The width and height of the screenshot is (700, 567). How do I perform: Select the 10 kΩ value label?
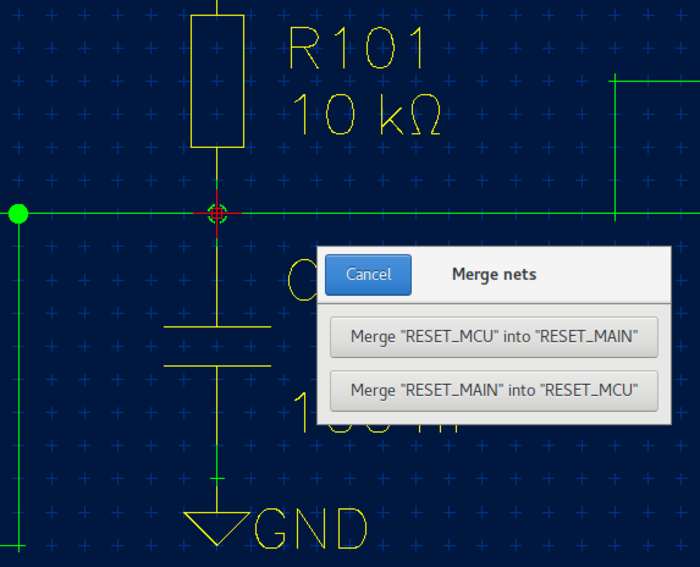pyautogui.click(x=366, y=116)
